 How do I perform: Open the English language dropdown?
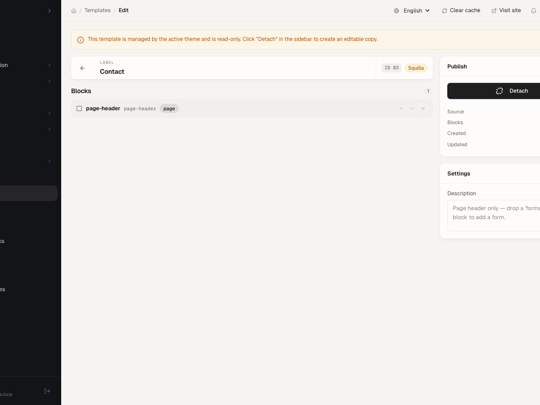coord(412,11)
